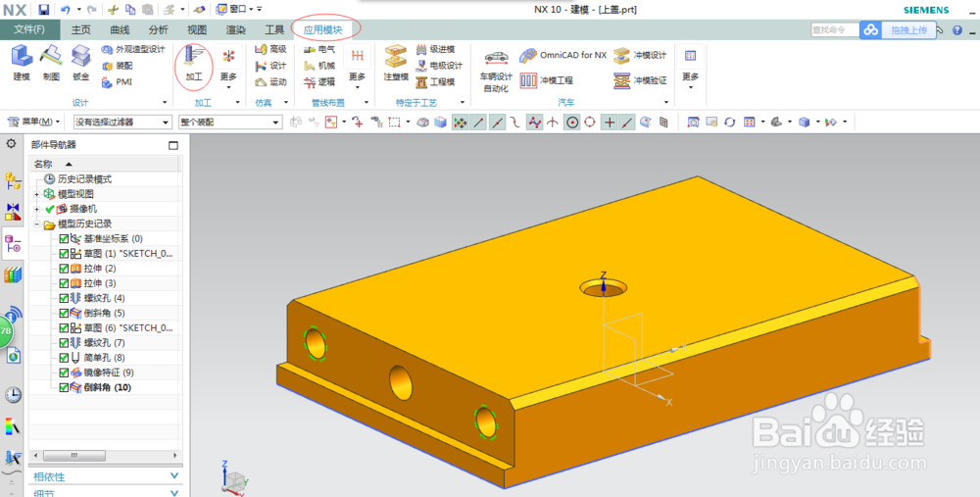Click the rotate view toolbar icon
The height and width of the screenshot is (497, 980).
(729, 123)
